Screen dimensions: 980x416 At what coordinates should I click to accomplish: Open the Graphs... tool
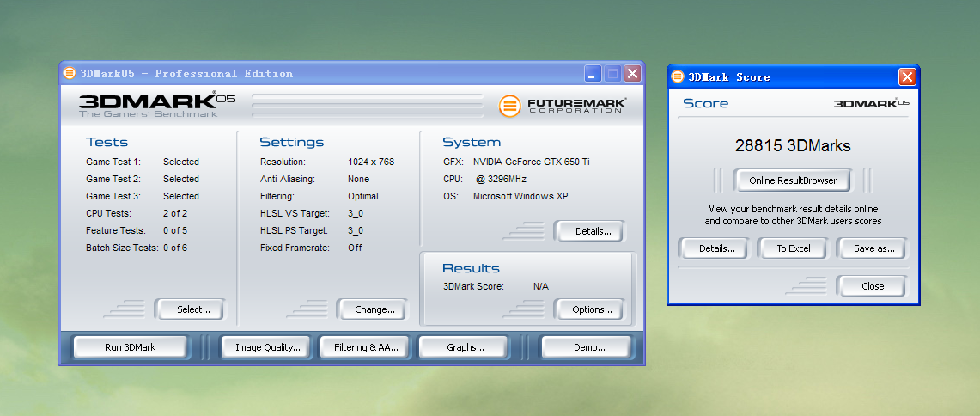[x=465, y=347]
